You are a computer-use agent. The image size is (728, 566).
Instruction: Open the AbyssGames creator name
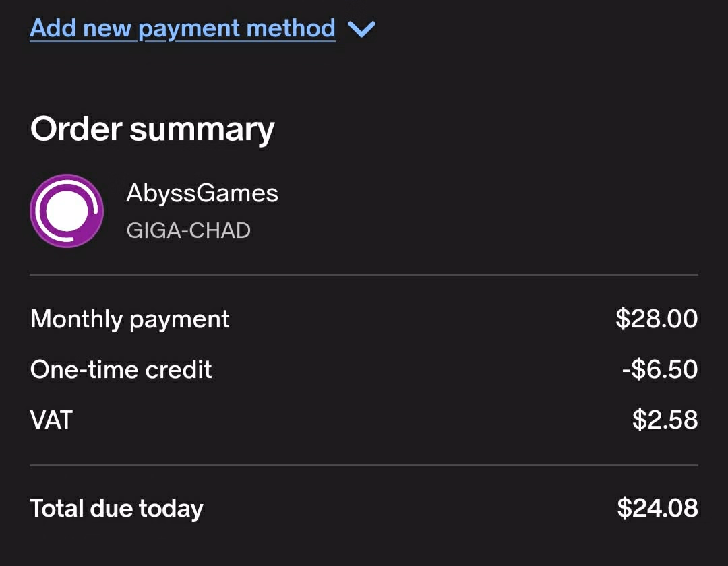tap(202, 194)
